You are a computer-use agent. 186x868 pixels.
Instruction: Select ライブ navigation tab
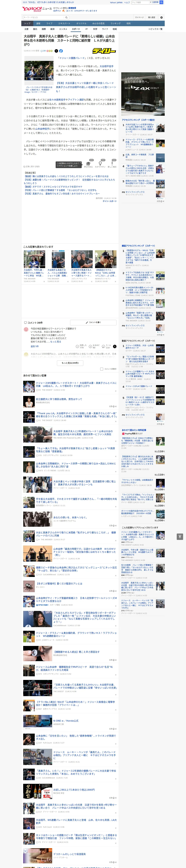(x=49, y=24)
